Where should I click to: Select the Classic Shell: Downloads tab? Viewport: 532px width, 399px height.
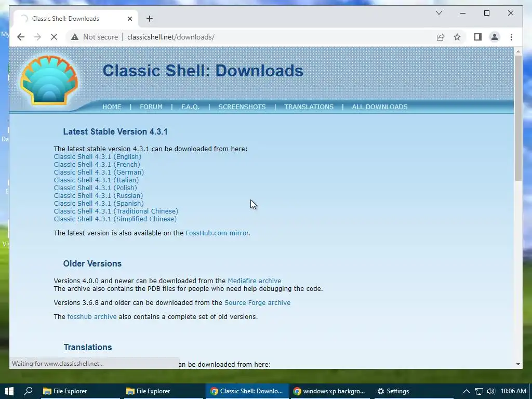(76, 19)
